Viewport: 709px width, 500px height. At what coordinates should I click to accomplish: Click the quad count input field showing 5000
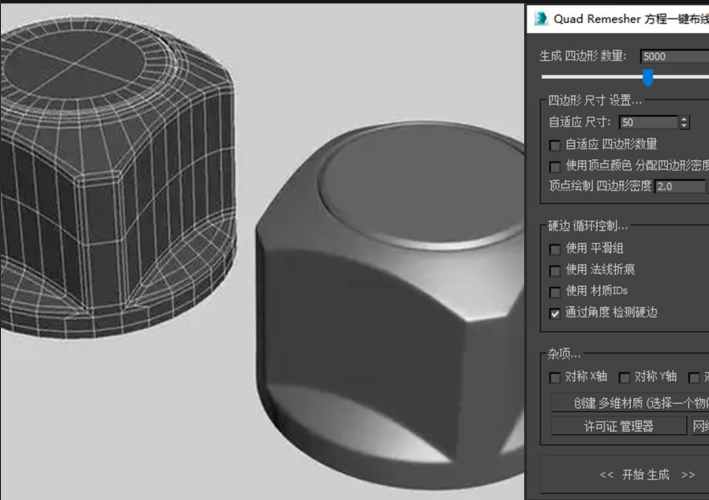(675, 57)
